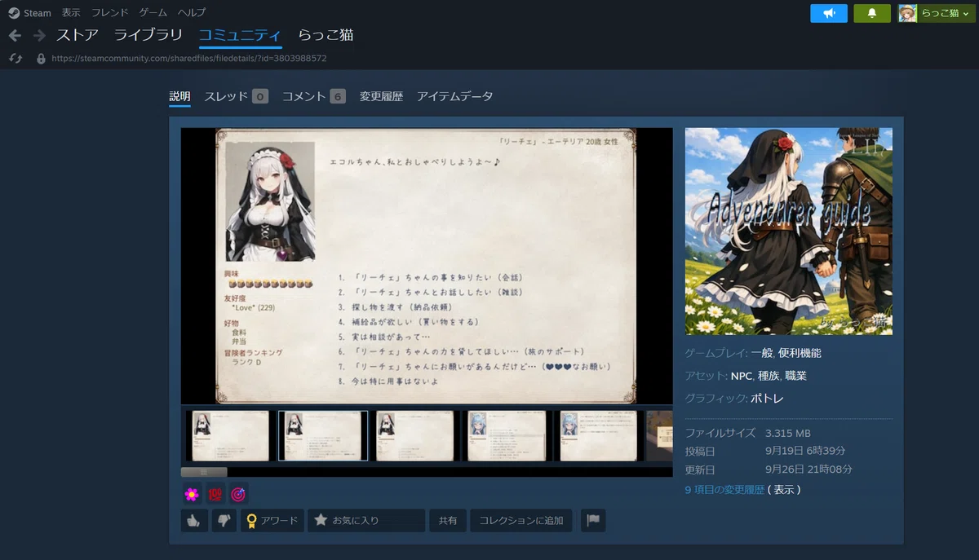Click the steamcommunity URL address

[x=189, y=59]
